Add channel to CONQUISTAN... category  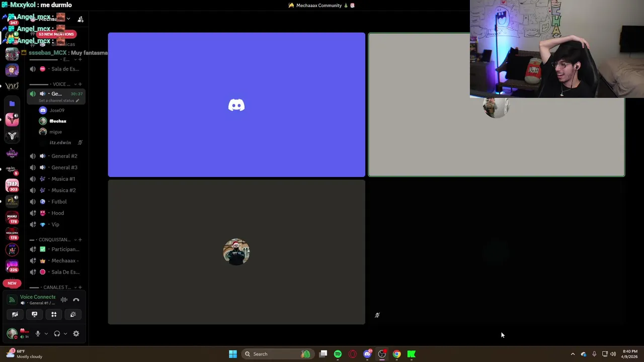(80, 240)
